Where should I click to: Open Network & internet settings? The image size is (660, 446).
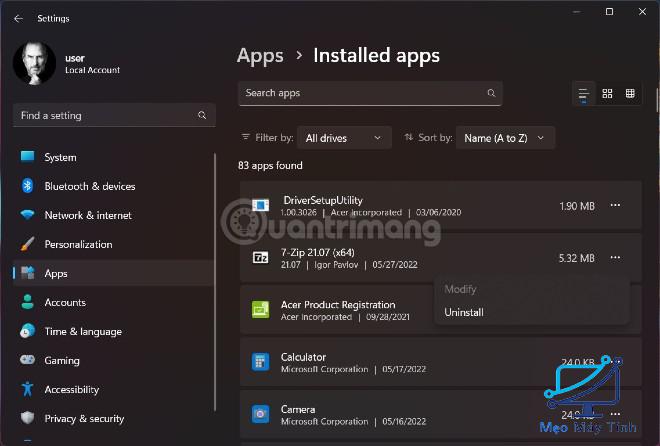click(114, 215)
